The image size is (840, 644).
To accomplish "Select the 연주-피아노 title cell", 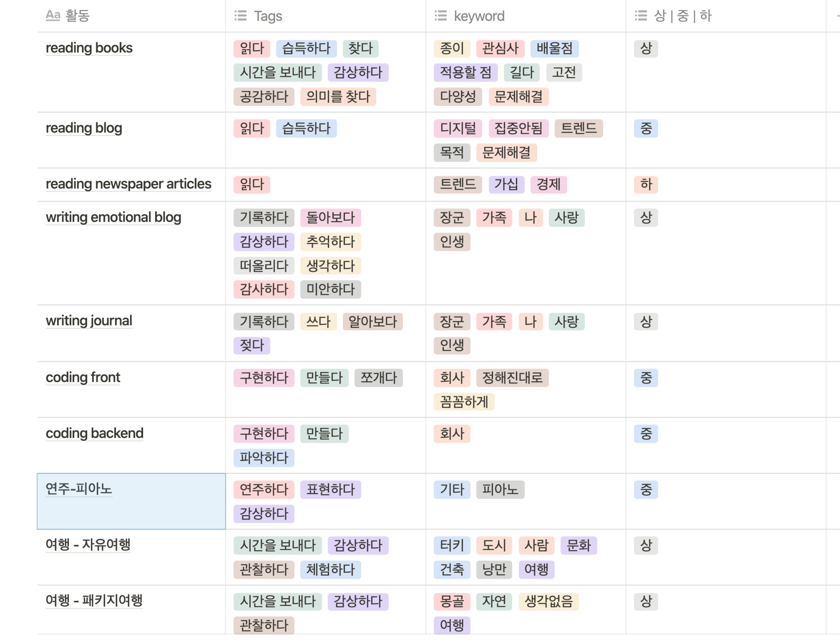I will coord(131,501).
